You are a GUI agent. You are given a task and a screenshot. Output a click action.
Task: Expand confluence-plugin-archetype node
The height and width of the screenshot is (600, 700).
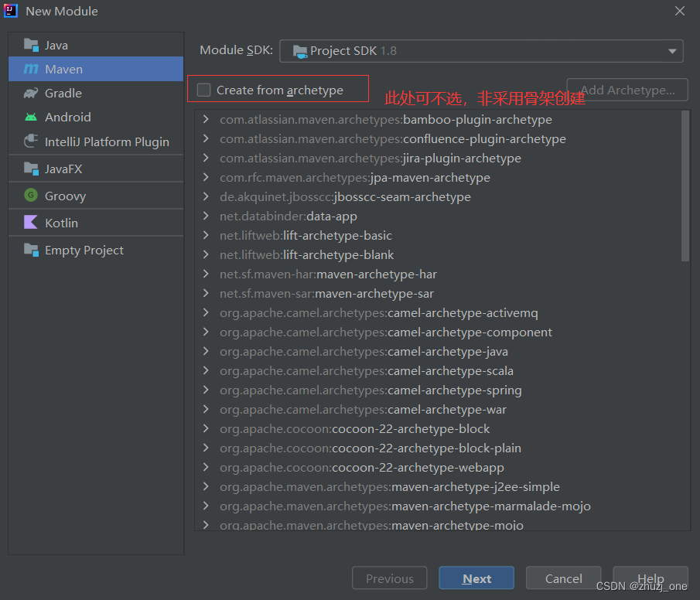tap(206, 138)
